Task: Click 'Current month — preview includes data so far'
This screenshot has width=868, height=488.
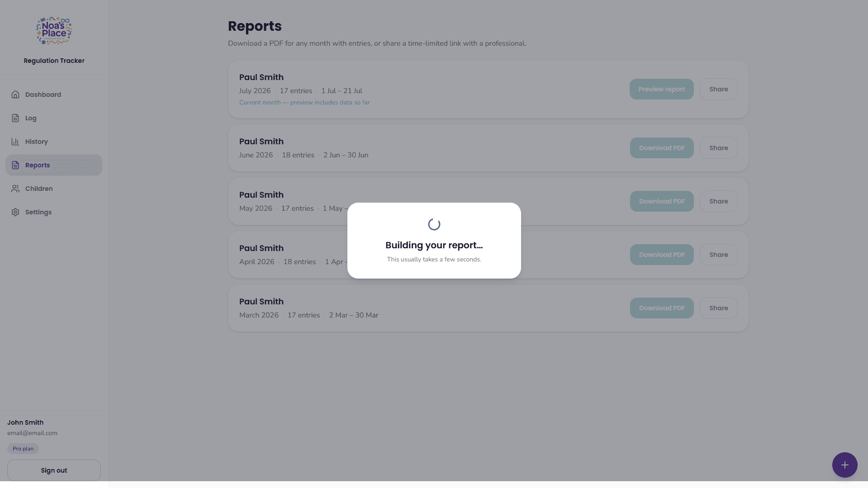Action: (x=304, y=103)
